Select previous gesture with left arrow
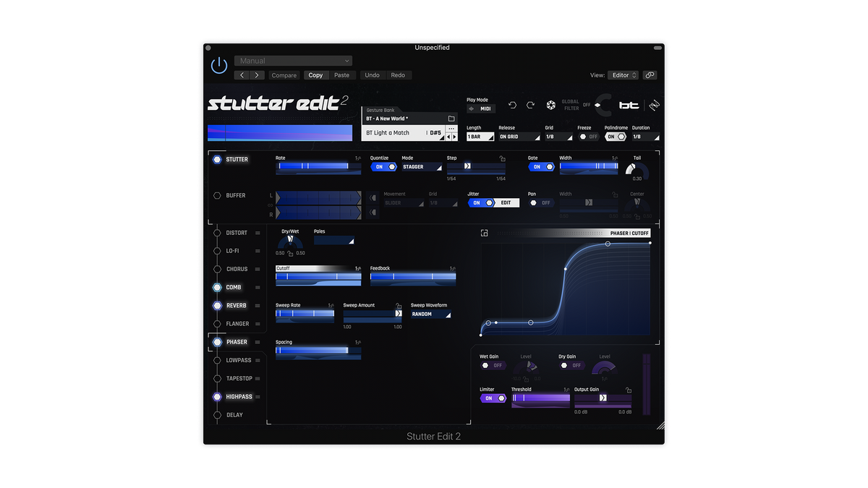868x488 pixels. click(448, 137)
